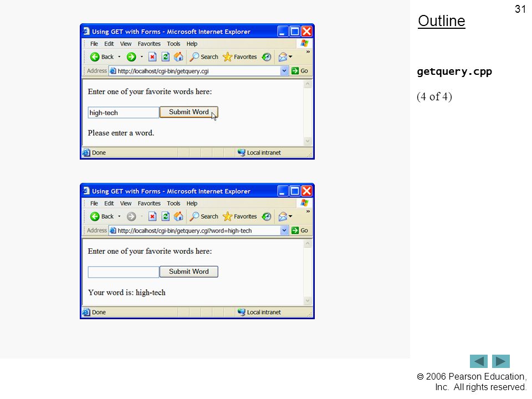
Task: Open Favorites star in top browser window toolbar
Action: [239, 57]
